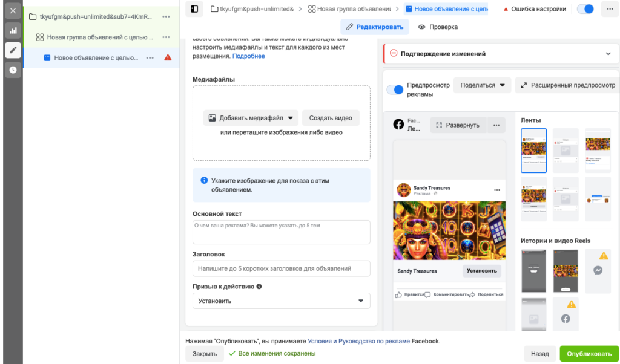Expand the Подтверждение изменений section chevron
The width and height of the screenshot is (620, 364).
[x=608, y=54]
